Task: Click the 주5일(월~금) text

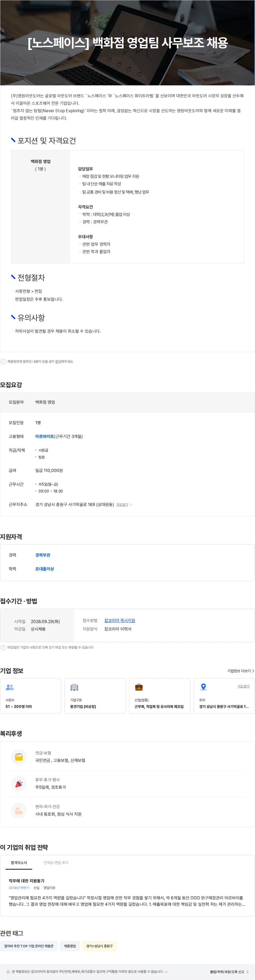Action: point(48,484)
